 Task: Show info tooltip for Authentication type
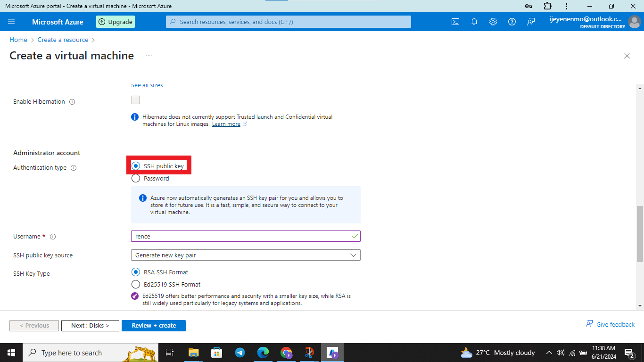pos(74,168)
